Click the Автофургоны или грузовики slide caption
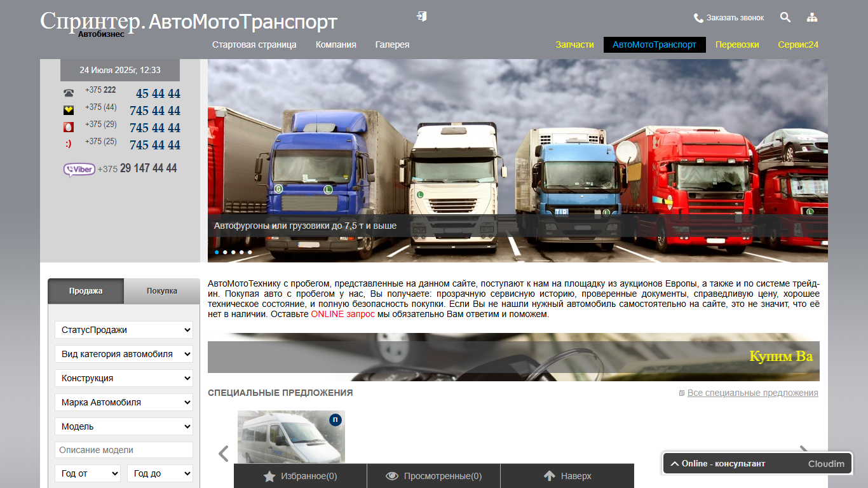This screenshot has width=868, height=488. 305,226
